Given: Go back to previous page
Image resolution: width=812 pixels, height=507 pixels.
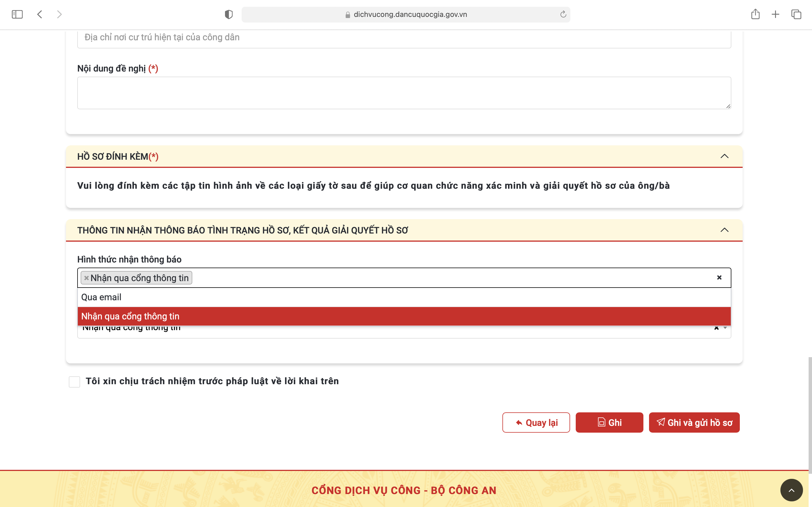Looking at the screenshot, I should tap(39, 14).
